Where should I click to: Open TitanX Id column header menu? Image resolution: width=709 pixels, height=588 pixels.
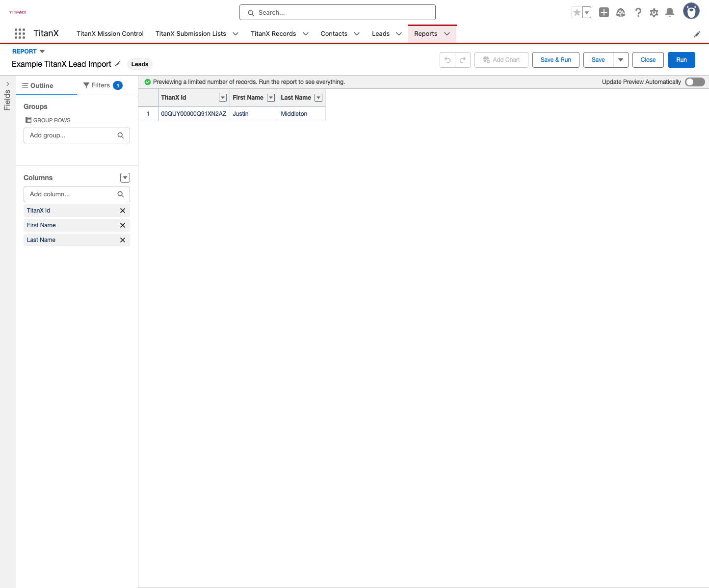coord(223,98)
